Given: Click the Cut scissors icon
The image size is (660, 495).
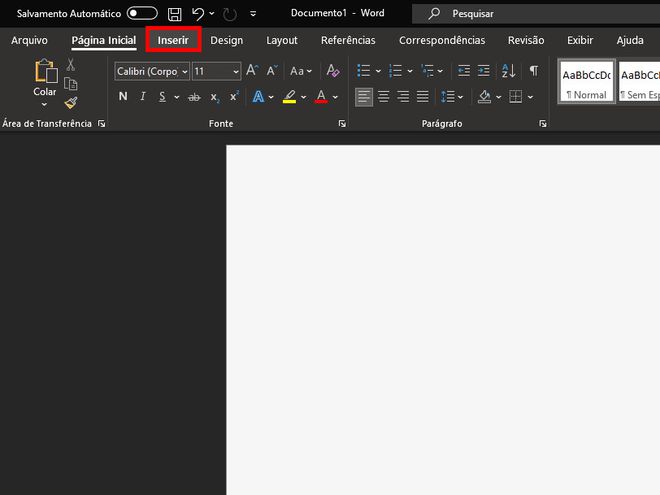Looking at the screenshot, I should [70, 64].
